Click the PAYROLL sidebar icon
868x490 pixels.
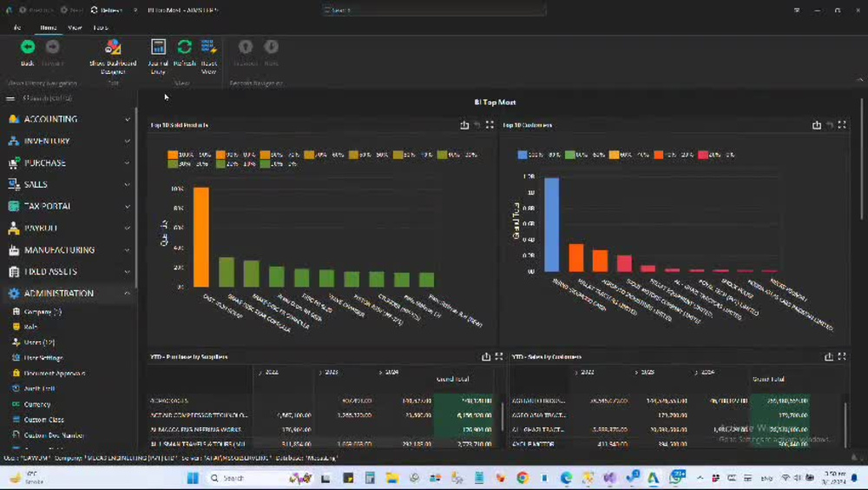pos(14,228)
